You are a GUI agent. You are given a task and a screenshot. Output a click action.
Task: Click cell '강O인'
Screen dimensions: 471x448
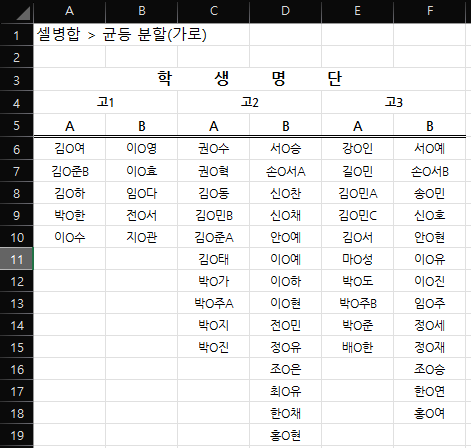click(358, 148)
